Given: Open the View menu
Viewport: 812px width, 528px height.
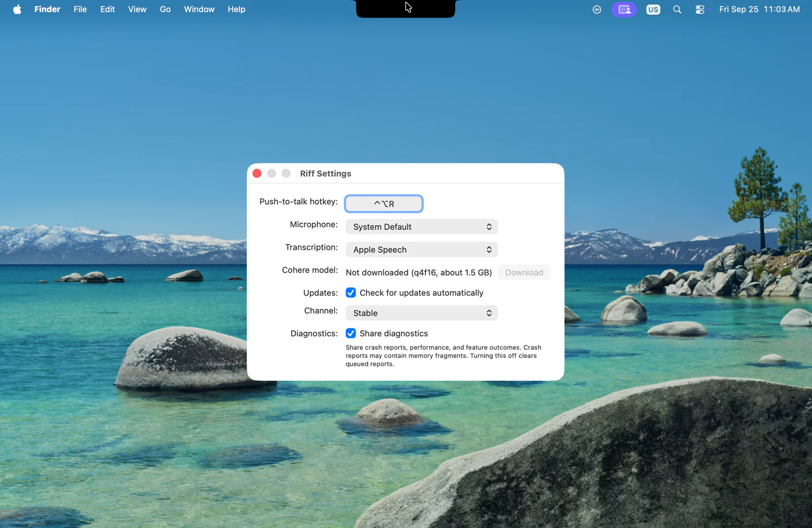Looking at the screenshot, I should click(x=137, y=9).
